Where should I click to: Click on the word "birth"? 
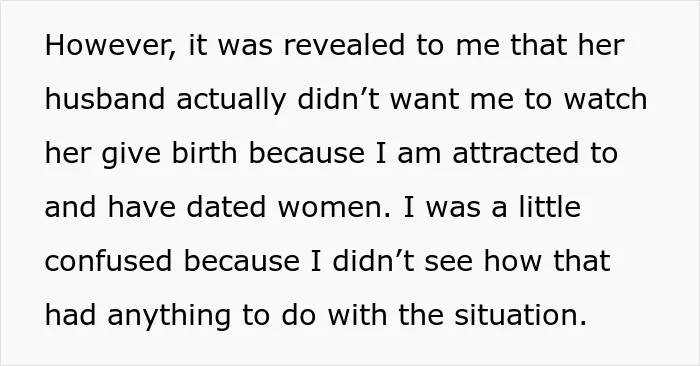click(204, 153)
